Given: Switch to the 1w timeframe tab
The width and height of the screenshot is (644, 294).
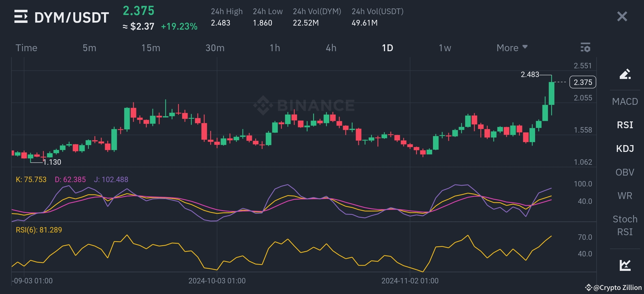Looking at the screenshot, I should (x=445, y=48).
